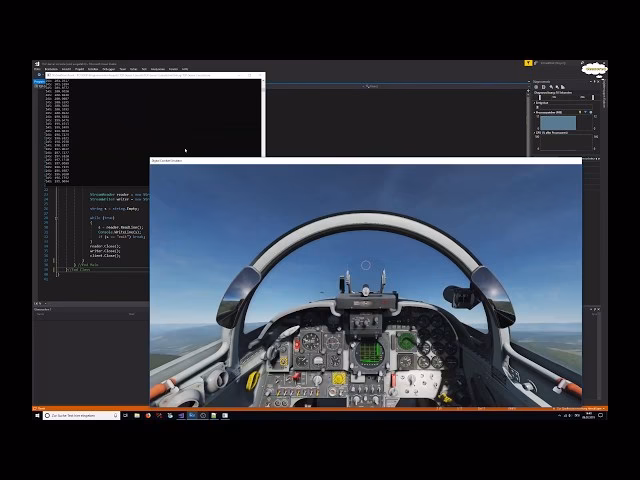Viewport: 640px width, 480px height.
Task: Collapse the Prozessspeicher (MB) section
Action: coord(535,112)
